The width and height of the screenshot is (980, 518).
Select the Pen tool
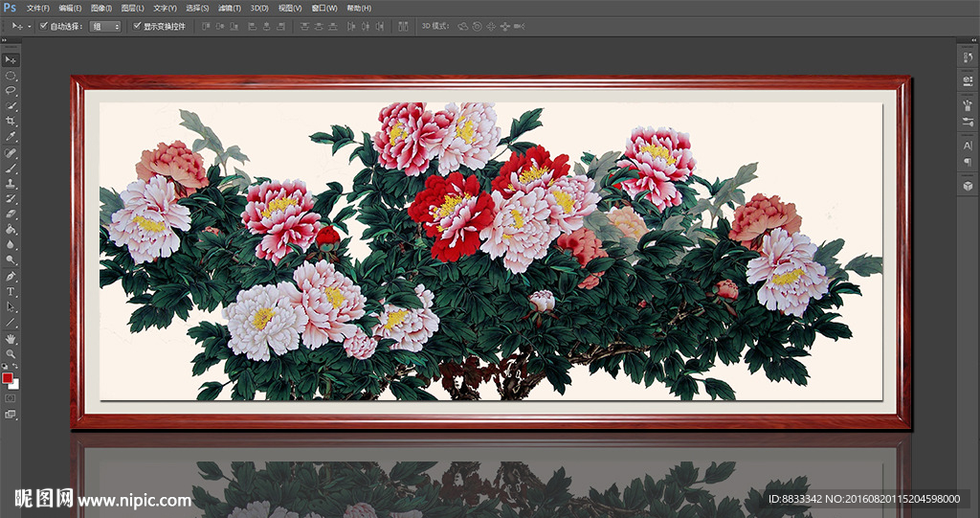[11, 277]
